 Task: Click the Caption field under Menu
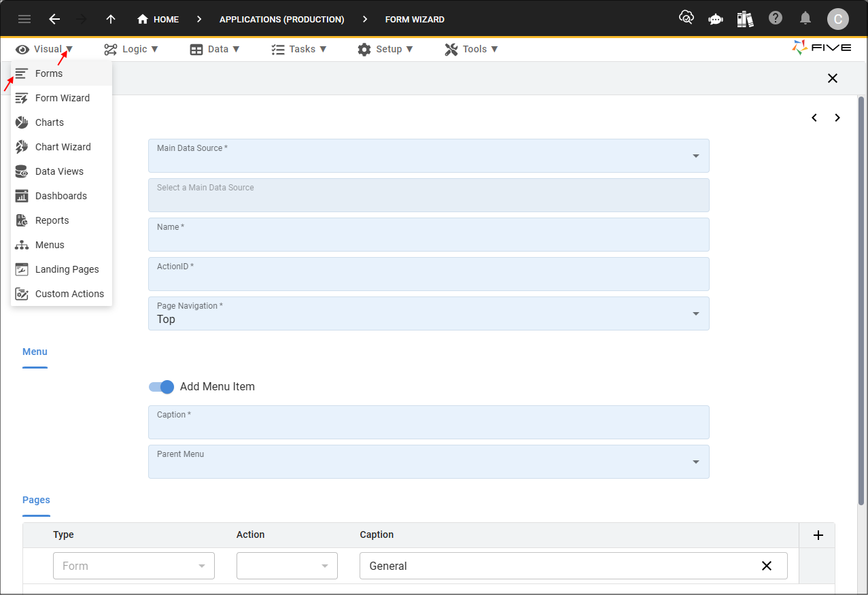[429, 422]
